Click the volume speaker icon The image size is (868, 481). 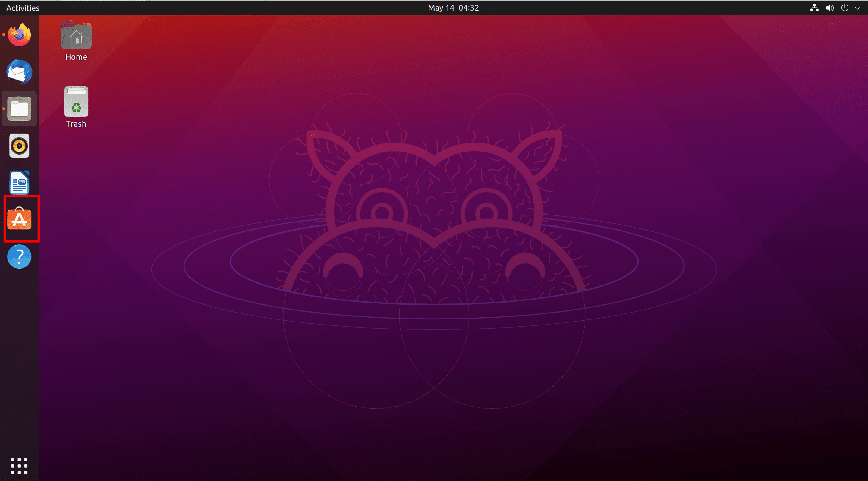point(830,8)
